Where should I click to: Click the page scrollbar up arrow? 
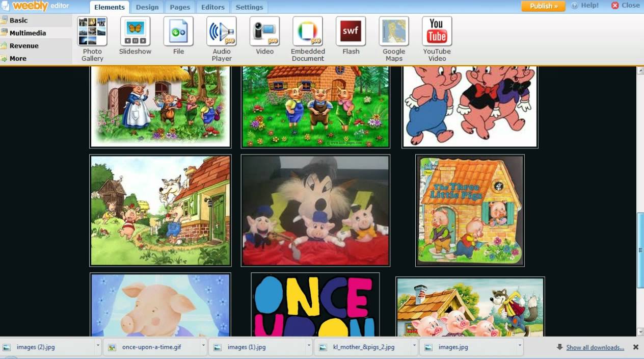640,70
